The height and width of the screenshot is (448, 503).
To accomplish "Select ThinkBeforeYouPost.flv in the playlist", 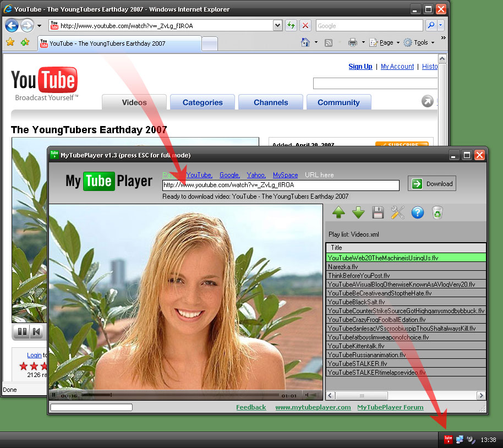I will (x=406, y=275).
